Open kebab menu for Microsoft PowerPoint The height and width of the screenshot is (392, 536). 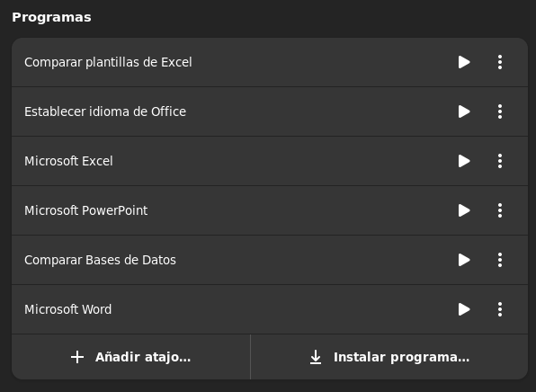500,210
